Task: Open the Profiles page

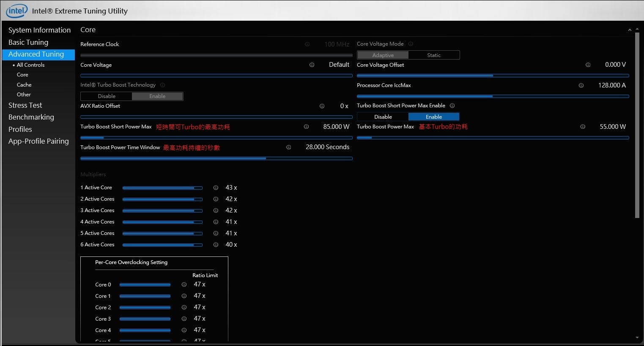Action: [x=20, y=129]
